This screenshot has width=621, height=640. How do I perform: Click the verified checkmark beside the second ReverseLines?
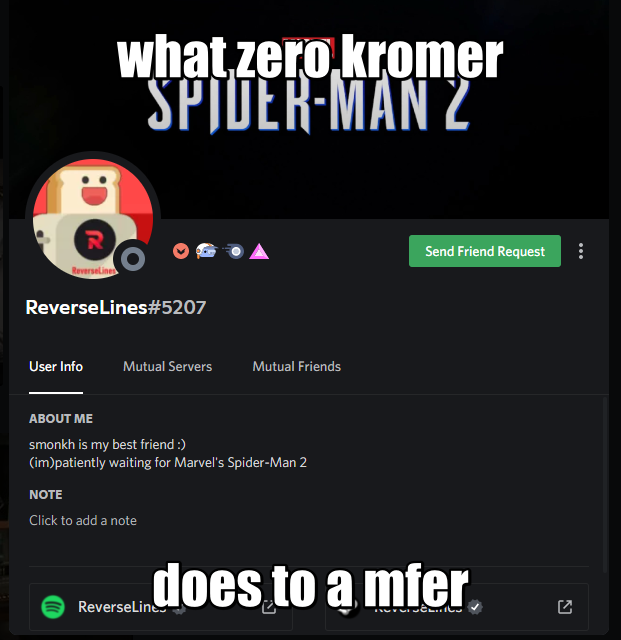[475, 607]
